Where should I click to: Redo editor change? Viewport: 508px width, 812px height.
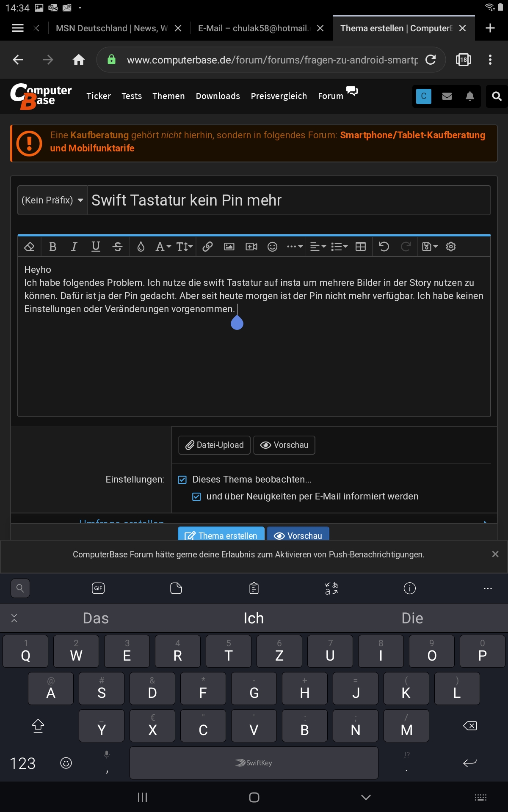406,247
